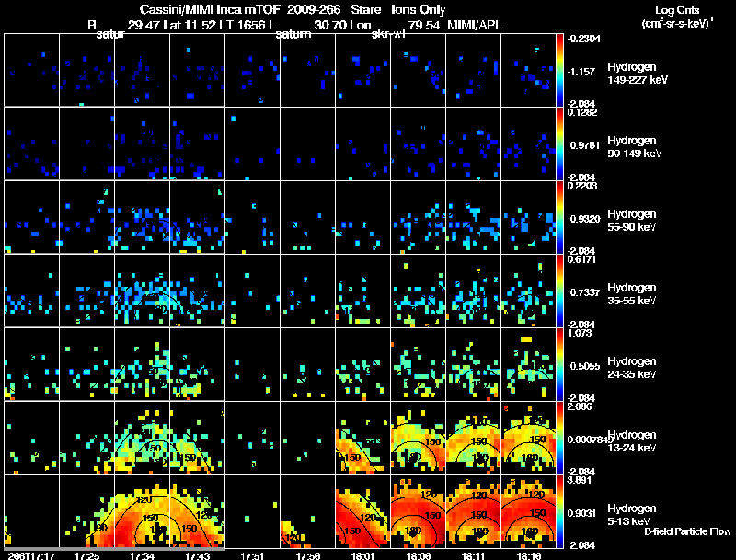Click the color bar for the 24-35 keV row
This screenshot has height=560, width=736.
pos(559,364)
